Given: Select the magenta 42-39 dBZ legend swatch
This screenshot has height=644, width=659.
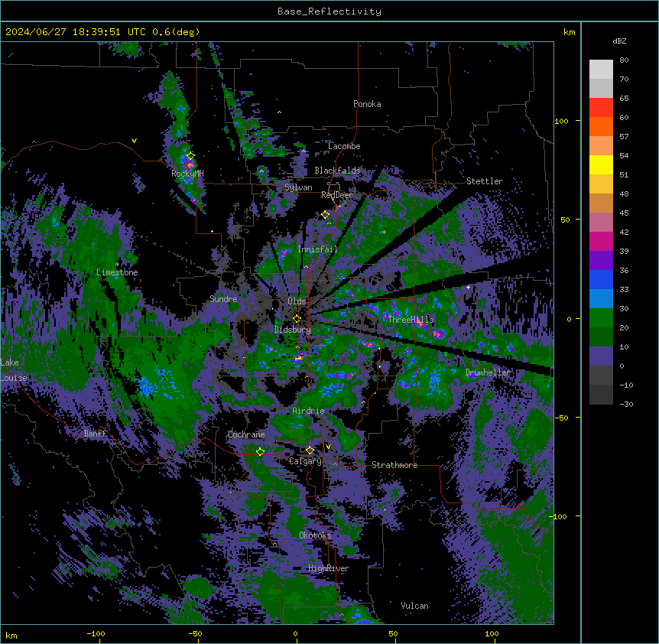Looking at the screenshot, I should pos(601,241).
